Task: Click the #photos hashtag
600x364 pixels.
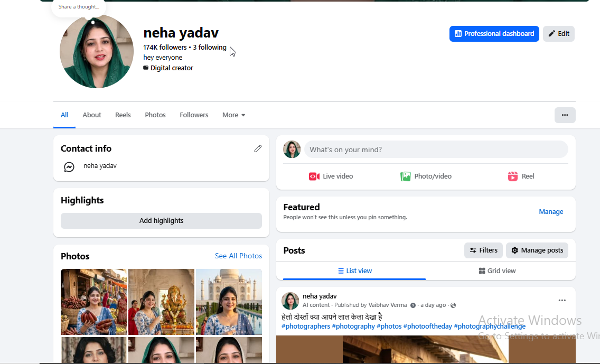Action: click(389, 326)
